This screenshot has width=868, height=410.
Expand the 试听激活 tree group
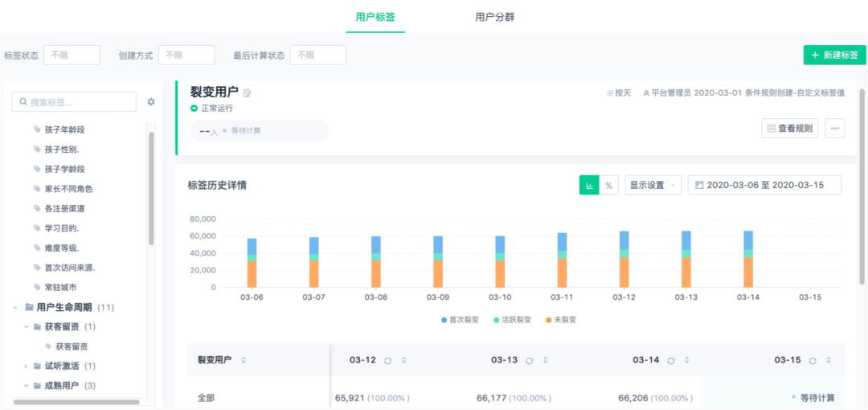(x=26, y=367)
